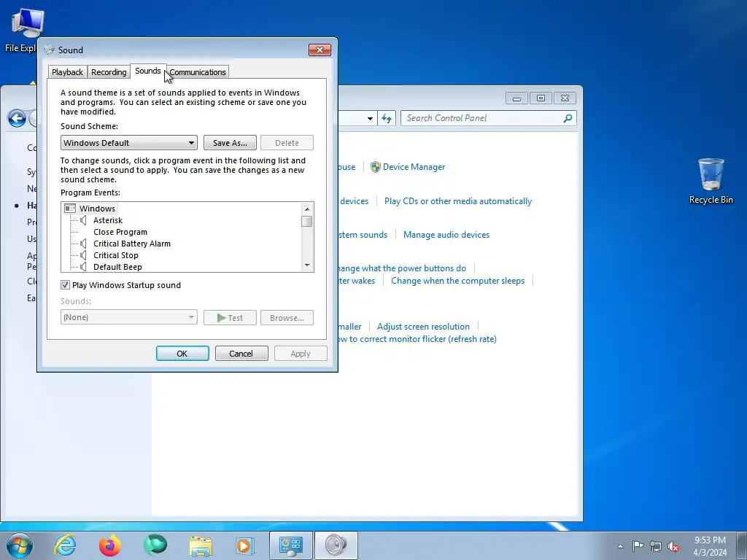The width and height of the screenshot is (747, 560).
Task: Launch Internet Explorer from the taskbar
Action: [x=65, y=545]
